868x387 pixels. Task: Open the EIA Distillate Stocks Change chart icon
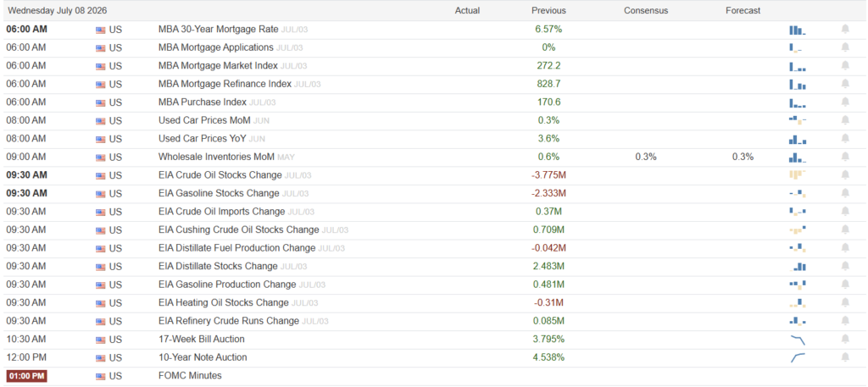click(798, 267)
